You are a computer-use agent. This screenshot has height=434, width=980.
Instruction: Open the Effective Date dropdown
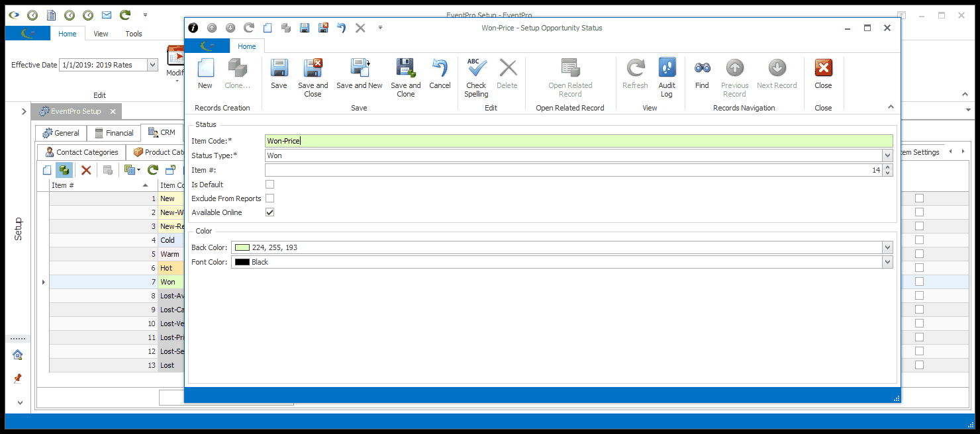[x=152, y=65]
